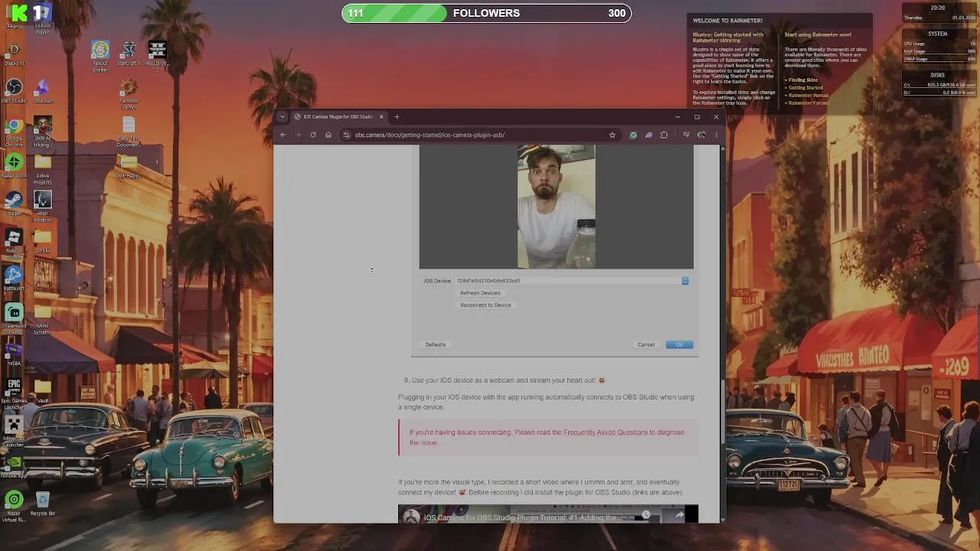Bookmark this page with the star
This screenshot has width=980, height=551.
(612, 135)
